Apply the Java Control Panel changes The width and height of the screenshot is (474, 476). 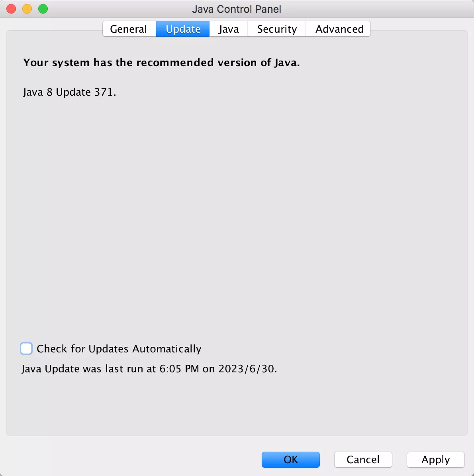click(x=435, y=460)
